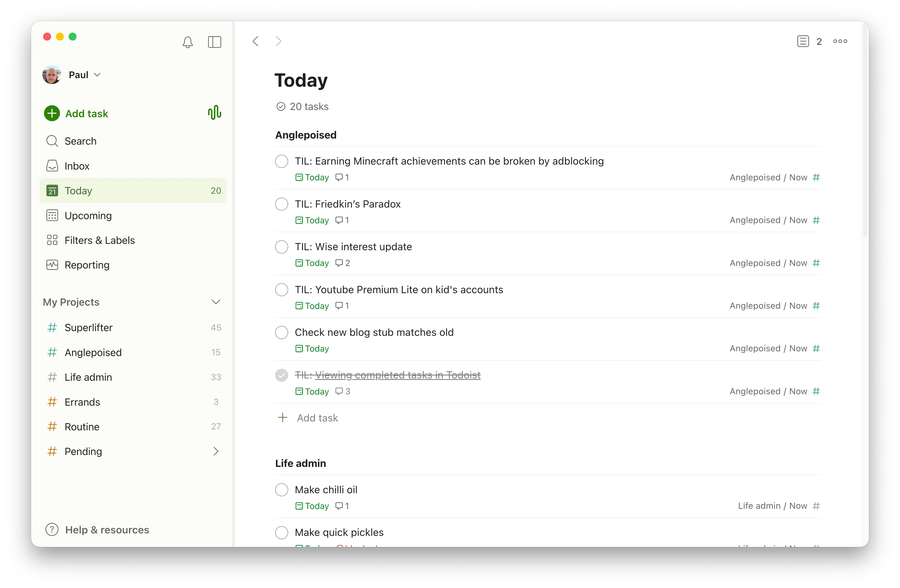The width and height of the screenshot is (900, 588).
Task: Open the view layout icon beside 2
Action: 803,41
